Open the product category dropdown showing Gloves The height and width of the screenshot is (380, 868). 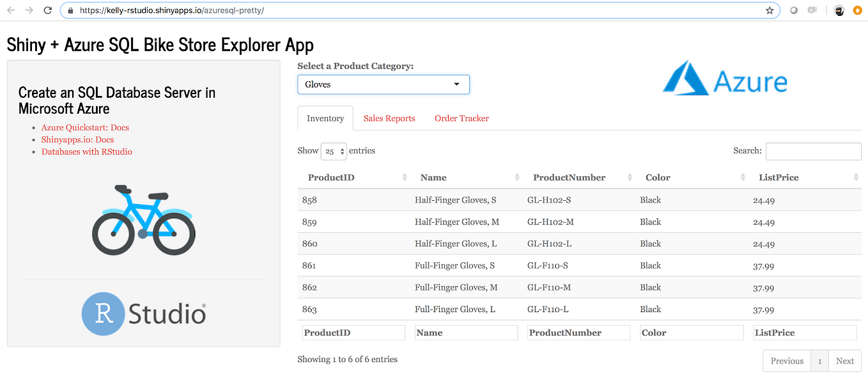383,84
